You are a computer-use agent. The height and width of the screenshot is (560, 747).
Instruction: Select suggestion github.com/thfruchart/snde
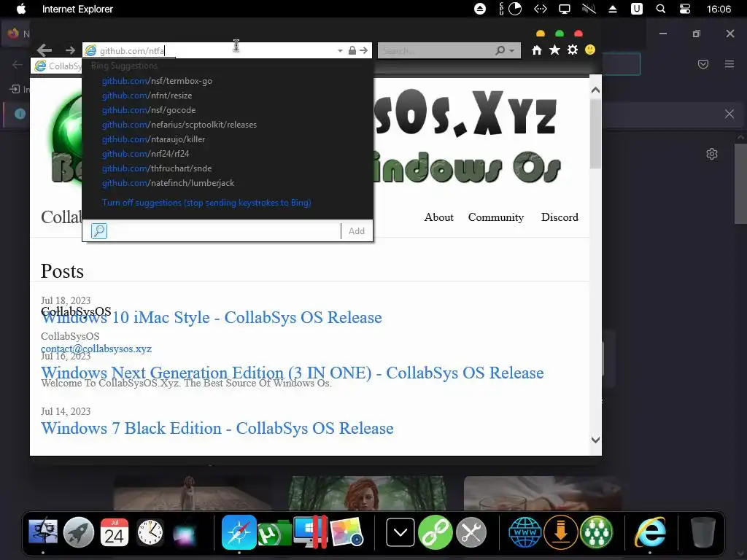point(157,168)
